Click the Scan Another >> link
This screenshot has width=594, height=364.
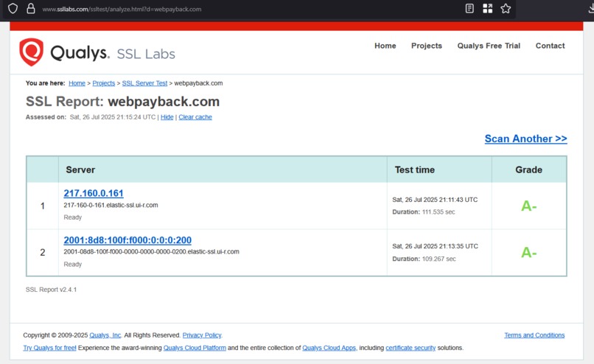(x=525, y=139)
